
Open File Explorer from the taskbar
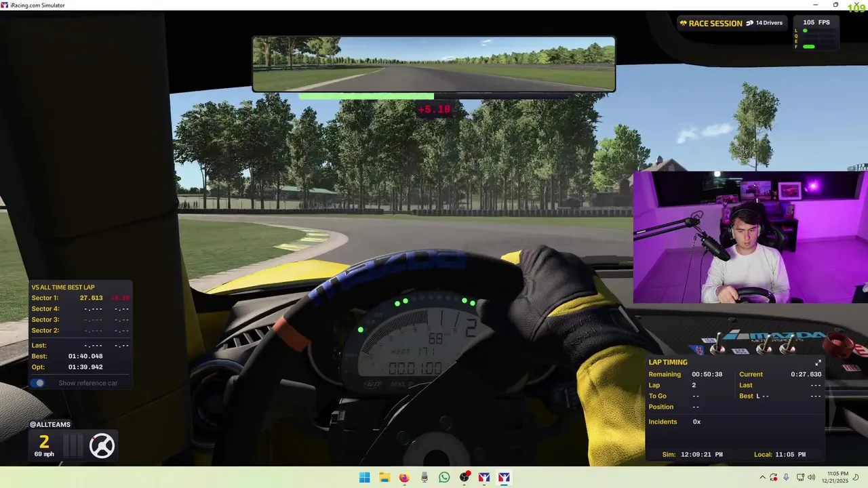[x=384, y=477]
